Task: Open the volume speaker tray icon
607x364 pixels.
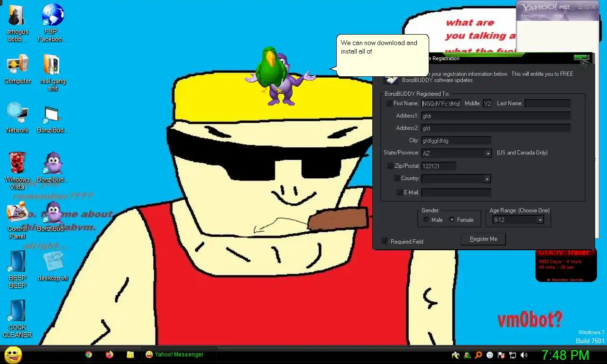Action: tap(524, 355)
